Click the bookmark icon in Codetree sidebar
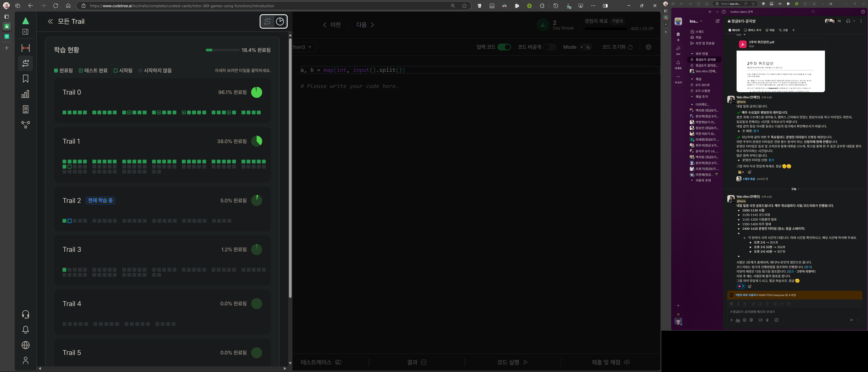Viewport: 868px width, 372px height. (25, 79)
